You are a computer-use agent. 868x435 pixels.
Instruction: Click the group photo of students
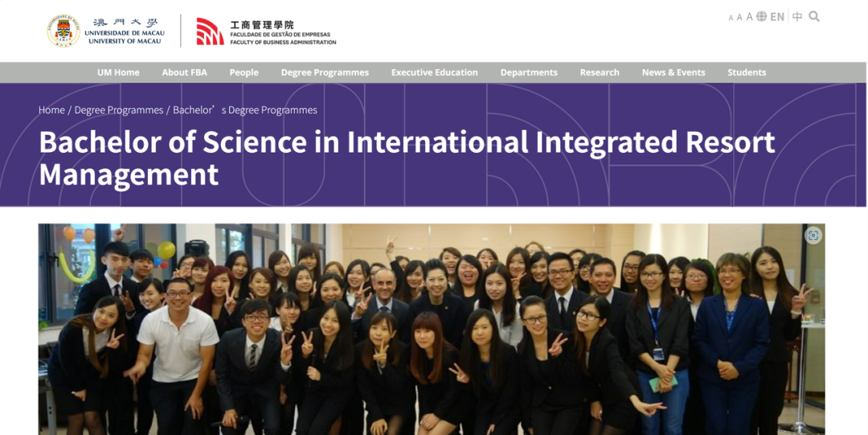coord(432,338)
